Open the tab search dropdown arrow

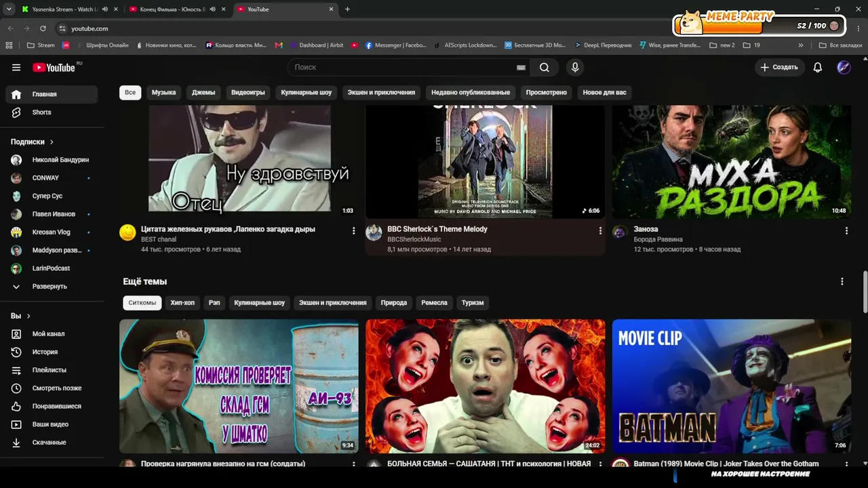click(x=9, y=9)
